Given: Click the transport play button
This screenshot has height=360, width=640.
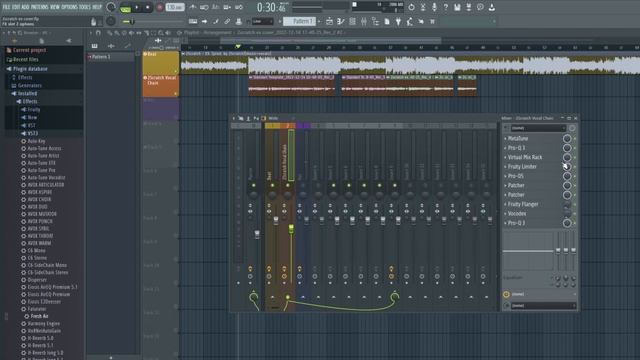Looking at the screenshot, I should point(137,7).
